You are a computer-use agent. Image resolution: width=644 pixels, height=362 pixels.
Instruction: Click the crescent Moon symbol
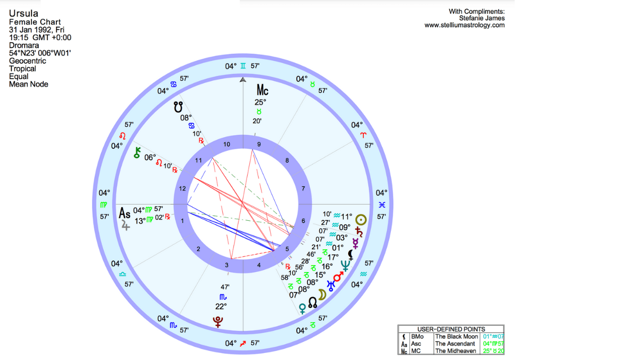pos(322,295)
